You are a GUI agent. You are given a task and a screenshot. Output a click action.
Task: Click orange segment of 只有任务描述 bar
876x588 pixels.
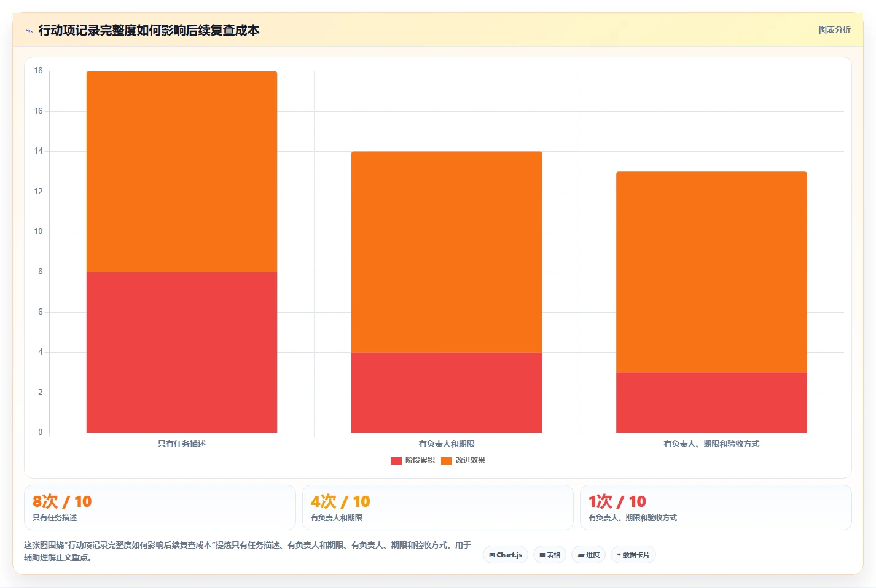coord(182,171)
